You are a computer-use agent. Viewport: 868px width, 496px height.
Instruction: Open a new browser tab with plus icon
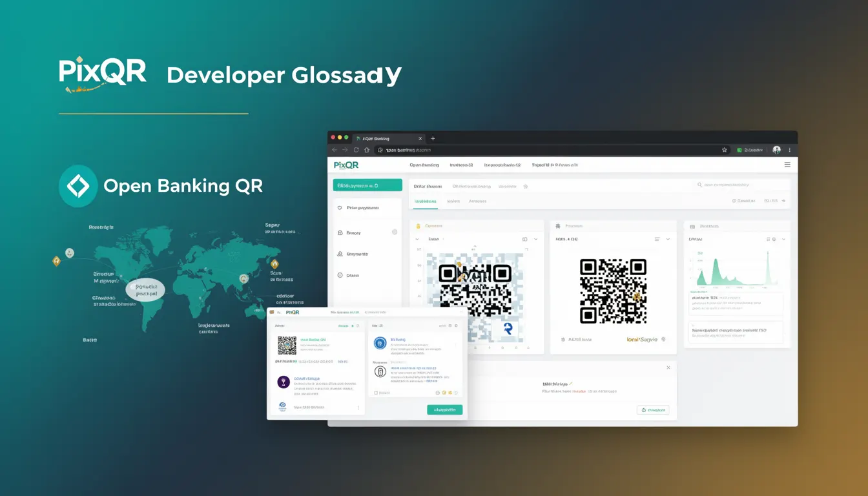tap(433, 138)
